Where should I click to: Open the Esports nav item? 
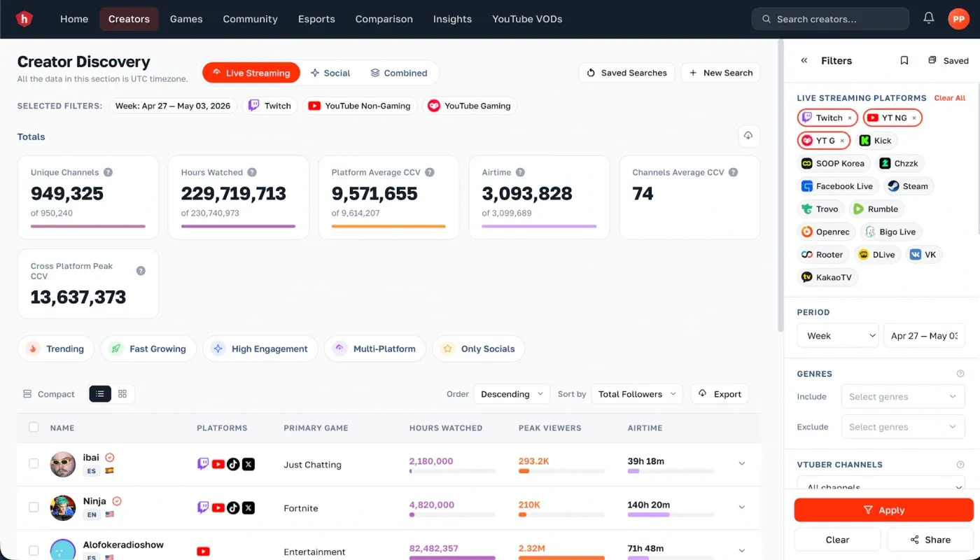(316, 19)
